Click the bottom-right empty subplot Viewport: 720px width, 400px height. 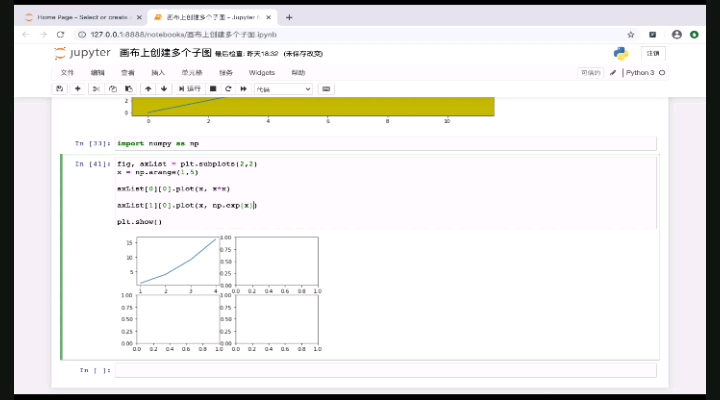(x=276, y=319)
